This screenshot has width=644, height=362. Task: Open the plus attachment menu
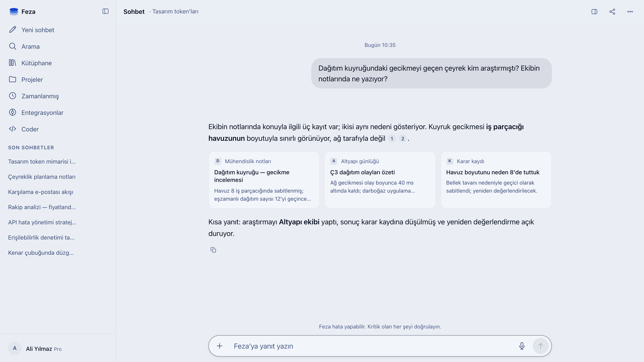click(x=220, y=346)
